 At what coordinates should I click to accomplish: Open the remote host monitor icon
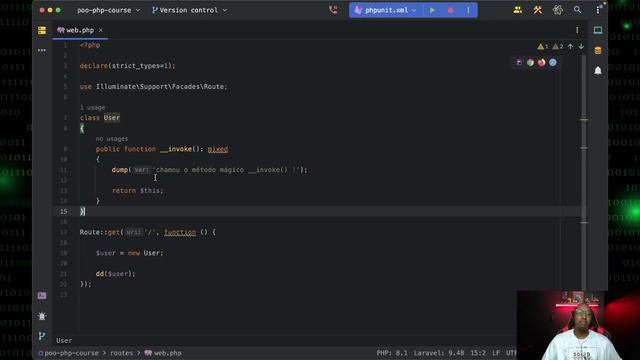pyautogui.click(x=598, y=30)
